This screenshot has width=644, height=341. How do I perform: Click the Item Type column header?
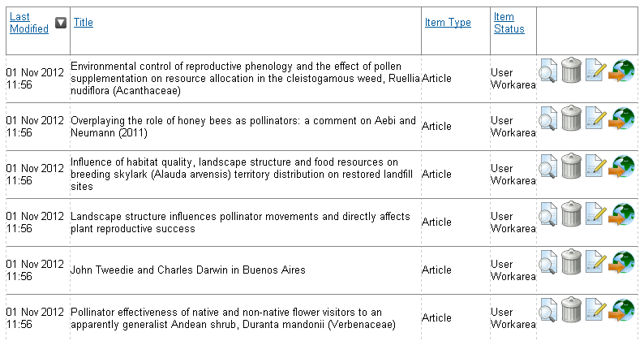[x=448, y=23]
